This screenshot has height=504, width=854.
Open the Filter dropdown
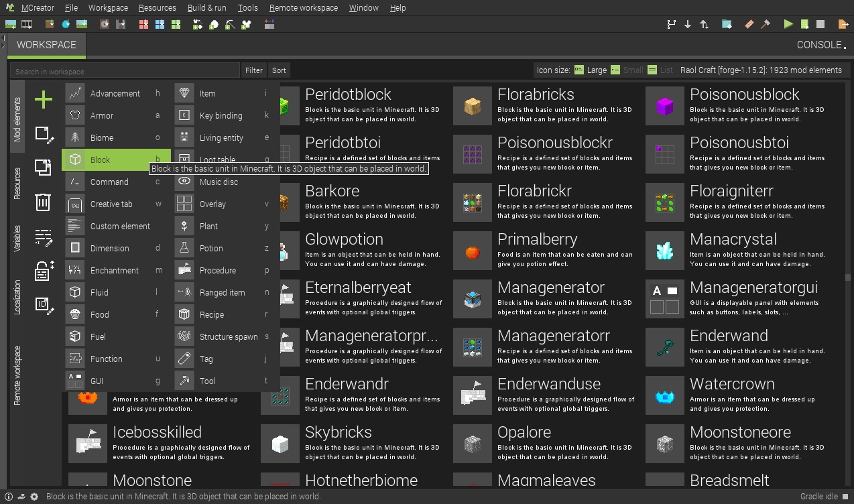click(x=254, y=70)
